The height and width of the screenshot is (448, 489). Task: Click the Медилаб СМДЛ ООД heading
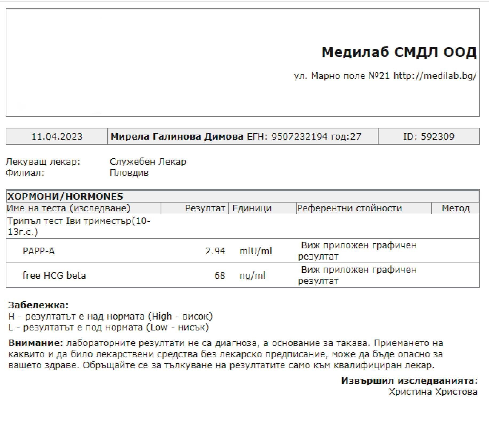(x=399, y=52)
